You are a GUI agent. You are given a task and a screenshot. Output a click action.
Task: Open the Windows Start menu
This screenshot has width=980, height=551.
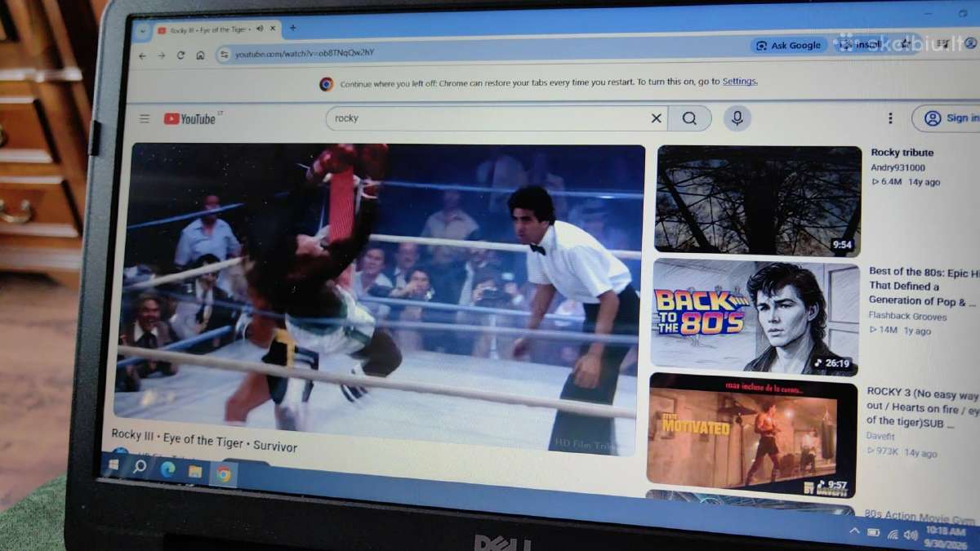[x=114, y=464]
